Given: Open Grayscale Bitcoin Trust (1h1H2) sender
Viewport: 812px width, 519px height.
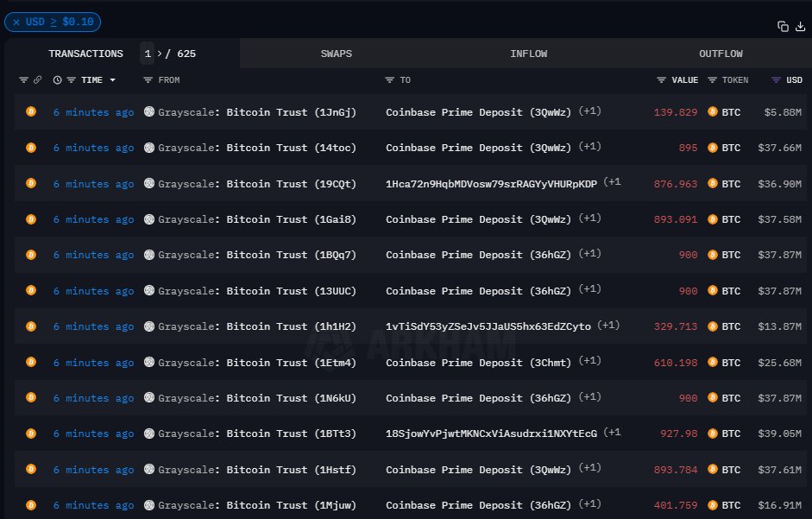Looking at the screenshot, I should 257,326.
